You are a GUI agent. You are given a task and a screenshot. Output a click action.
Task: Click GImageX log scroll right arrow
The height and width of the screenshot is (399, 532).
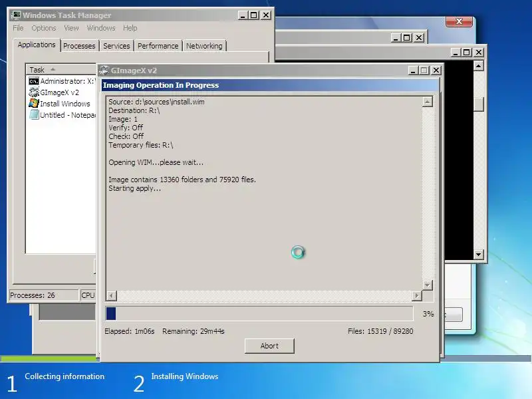tap(417, 296)
